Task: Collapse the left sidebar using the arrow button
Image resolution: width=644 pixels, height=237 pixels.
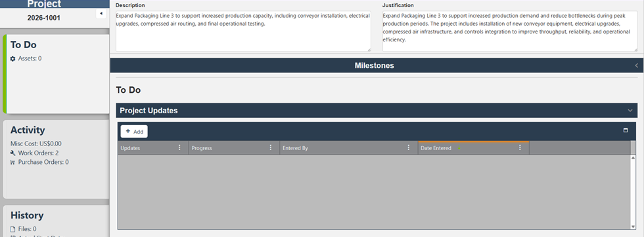Action: [x=101, y=14]
